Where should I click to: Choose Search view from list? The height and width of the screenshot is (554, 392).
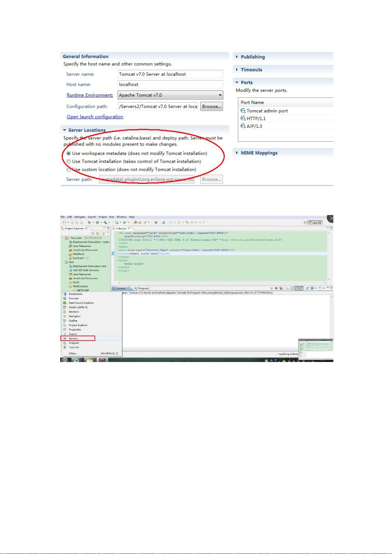coord(92,334)
